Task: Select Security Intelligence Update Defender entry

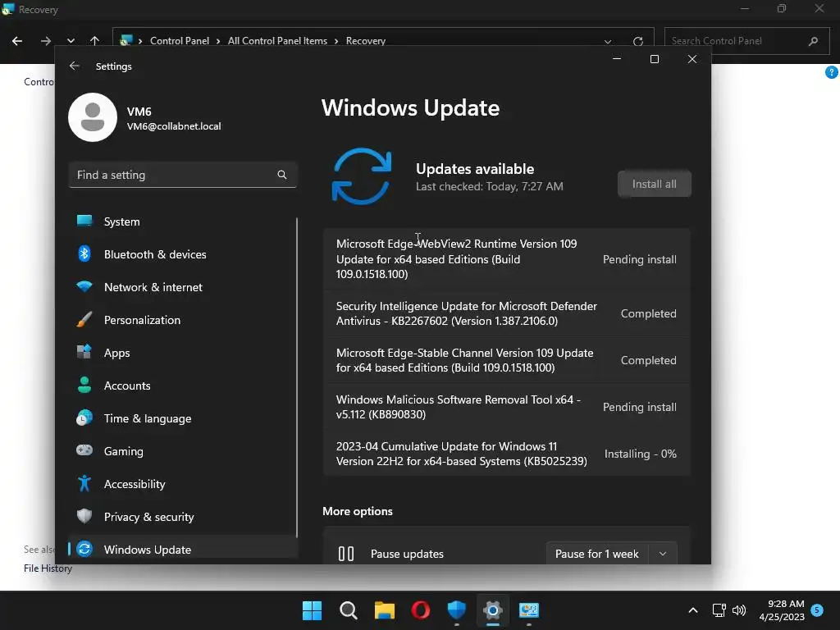Action: [506, 313]
